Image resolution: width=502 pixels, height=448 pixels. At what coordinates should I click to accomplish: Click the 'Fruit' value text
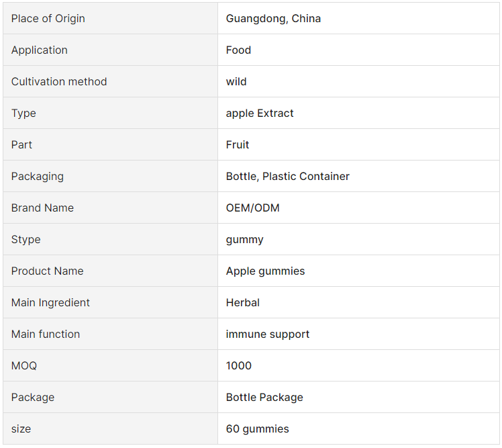pos(238,145)
